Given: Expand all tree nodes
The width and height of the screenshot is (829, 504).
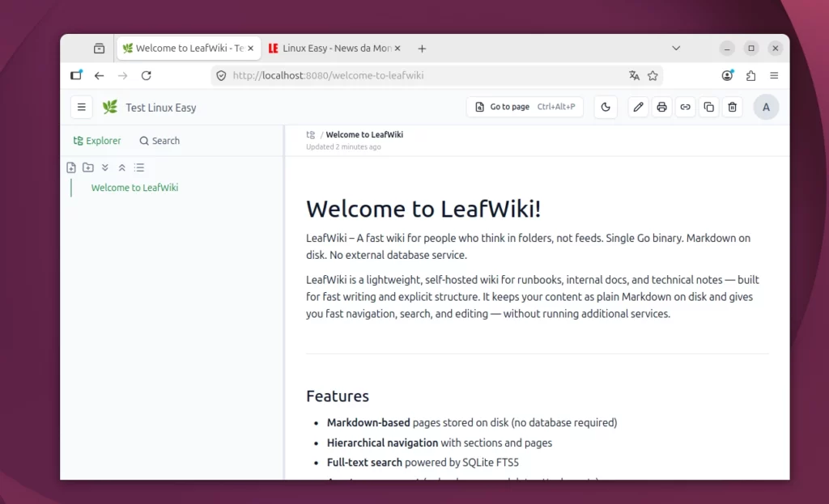Looking at the screenshot, I should (x=105, y=167).
